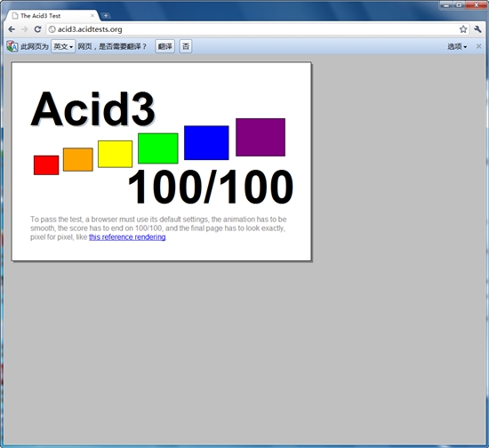Open the 英文 language dropdown
This screenshot has height=448, width=489.
pos(63,46)
